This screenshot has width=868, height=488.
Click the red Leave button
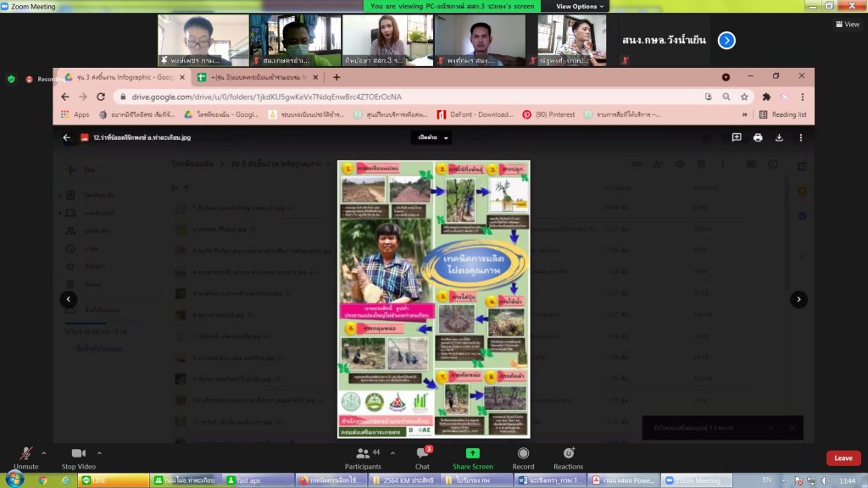click(843, 457)
